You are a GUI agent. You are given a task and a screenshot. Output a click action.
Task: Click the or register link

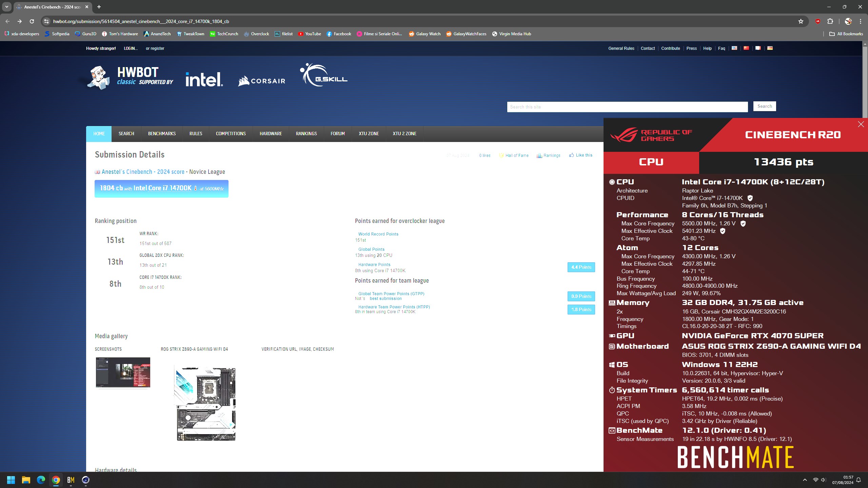[x=155, y=48]
